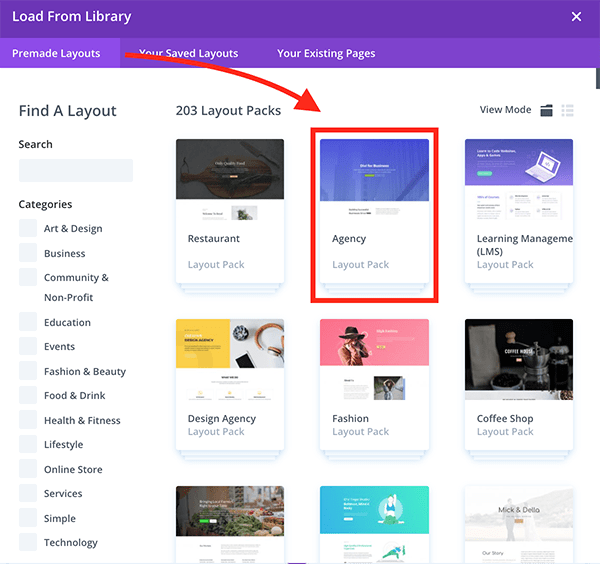The width and height of the screenshot is (600, 564).
Task: Click the Online Store category label
Action: 73,469
